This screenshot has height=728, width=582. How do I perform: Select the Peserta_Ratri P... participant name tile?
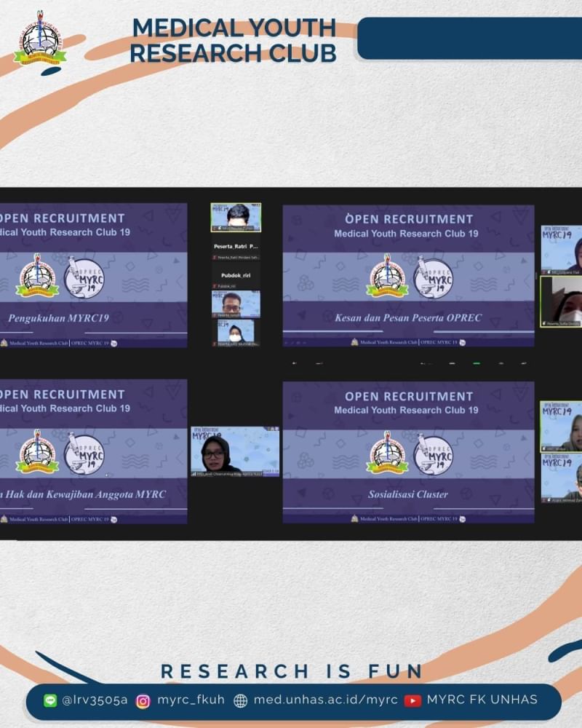coord(236,247)
